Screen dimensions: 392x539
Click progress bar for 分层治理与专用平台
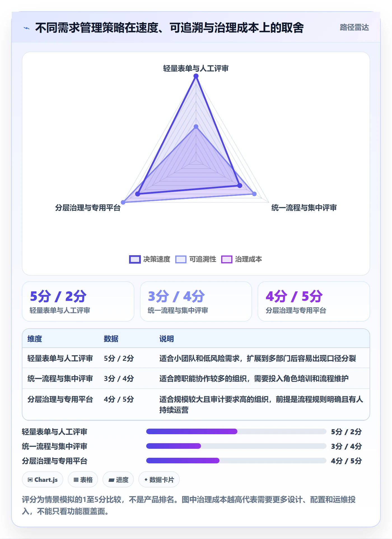236,461
